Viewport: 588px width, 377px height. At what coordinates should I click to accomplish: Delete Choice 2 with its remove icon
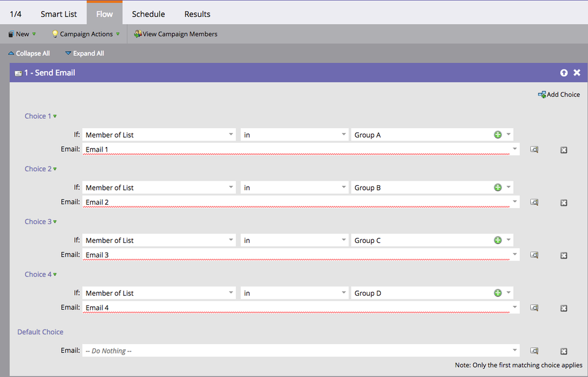(563, 203)
